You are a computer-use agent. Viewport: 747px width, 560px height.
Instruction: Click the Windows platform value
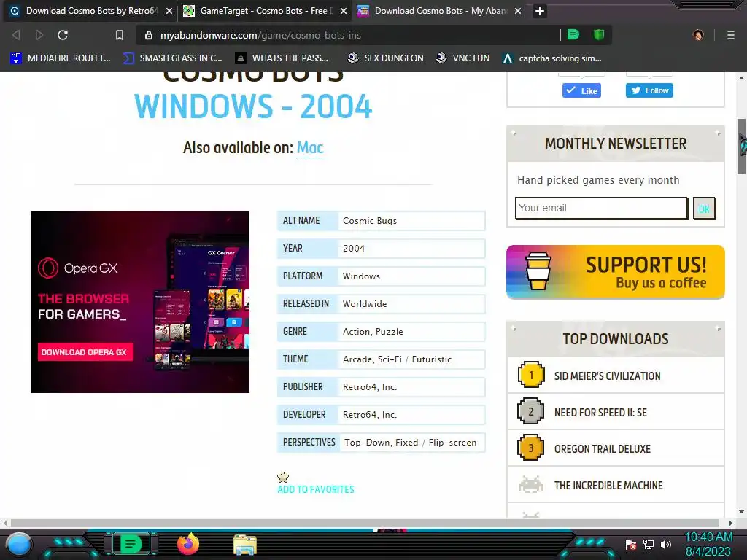click(362, 276)
